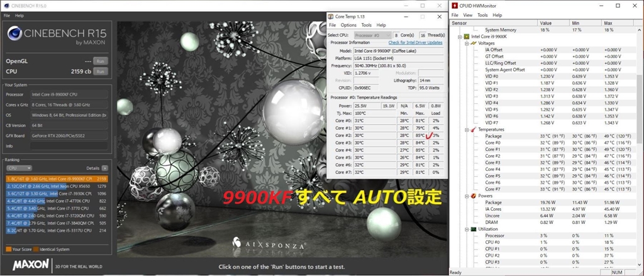Click the Temperatures thermometer icon
The image size is (644, 276).
pyautogui.click(x=474, y=130)
